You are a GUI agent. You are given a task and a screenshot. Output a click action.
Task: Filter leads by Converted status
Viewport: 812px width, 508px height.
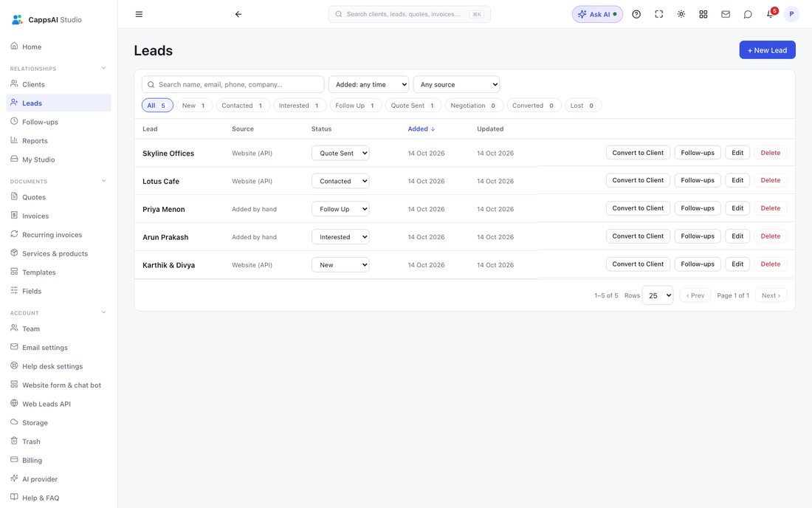534,106
